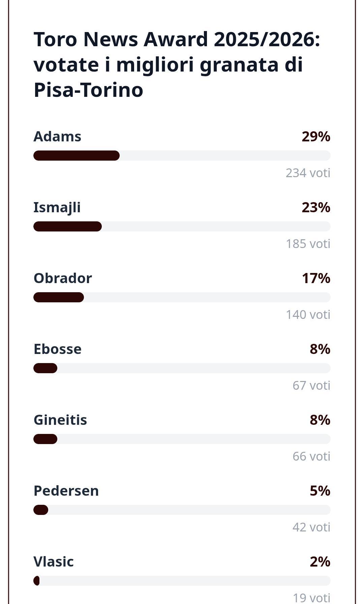The width and height of the screenshot is (364, 604).
Task: Click Pedersen's 5% progress bar
Action: click(x=182, y=510)
